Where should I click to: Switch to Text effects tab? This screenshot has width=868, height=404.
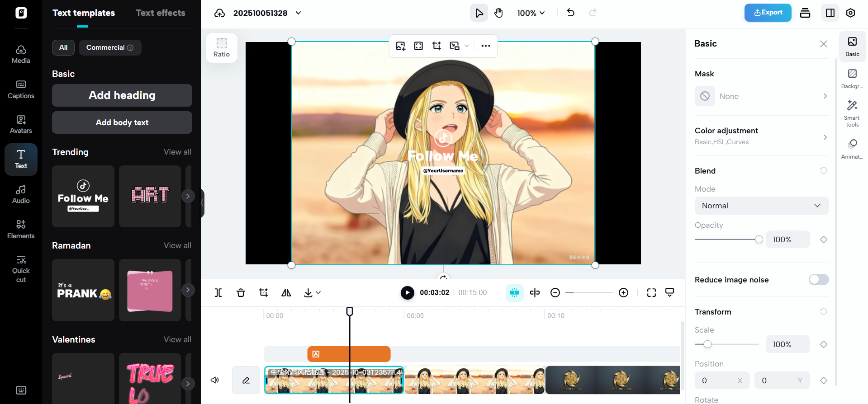(x=161, y=13)
